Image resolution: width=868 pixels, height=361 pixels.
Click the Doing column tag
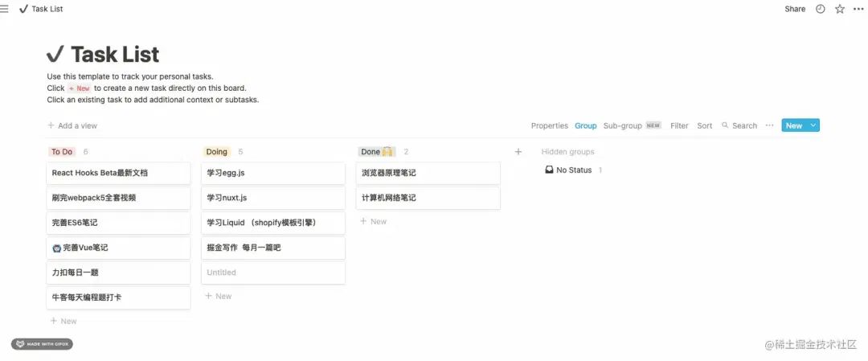pyautogui.click(x=216, y=152)
